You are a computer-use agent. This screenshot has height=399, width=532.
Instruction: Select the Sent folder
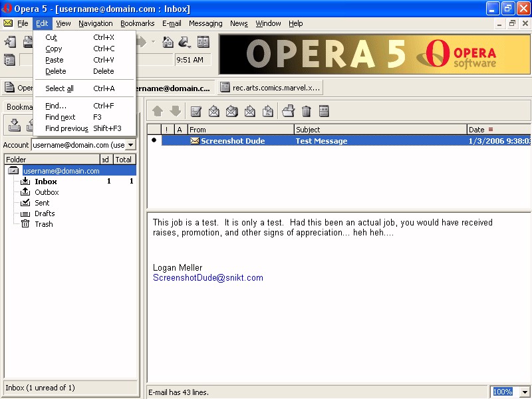coord(42,203)
